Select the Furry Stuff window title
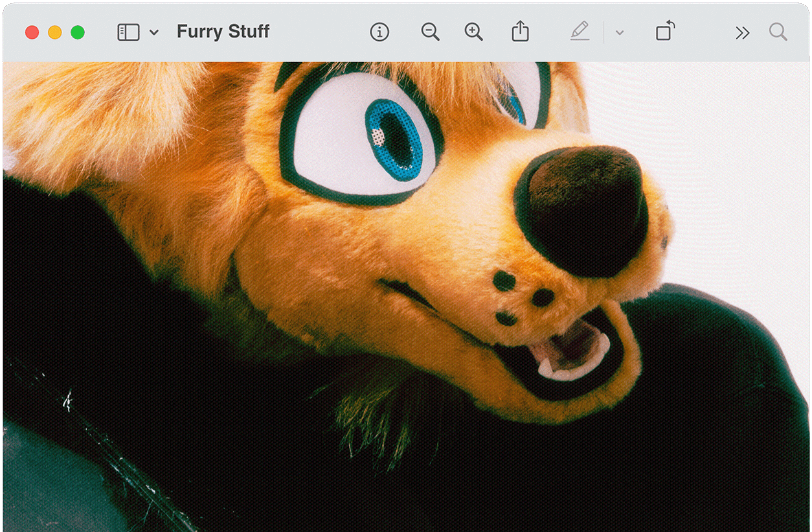 (x=223, y=32)
